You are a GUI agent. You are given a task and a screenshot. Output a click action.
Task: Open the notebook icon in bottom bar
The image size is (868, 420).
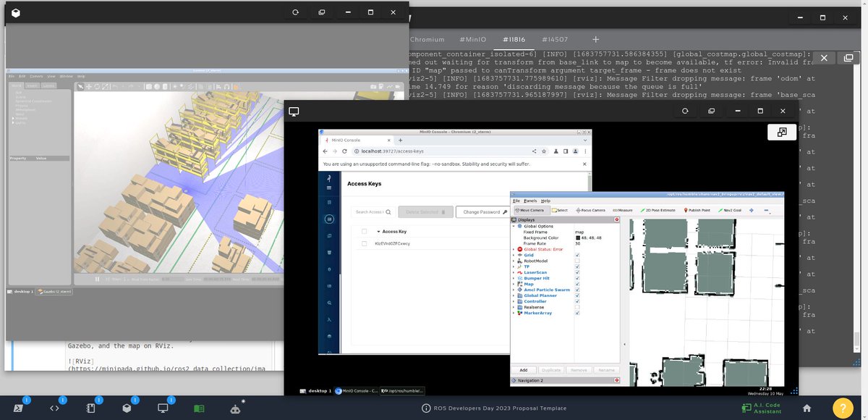coord(90,408)
